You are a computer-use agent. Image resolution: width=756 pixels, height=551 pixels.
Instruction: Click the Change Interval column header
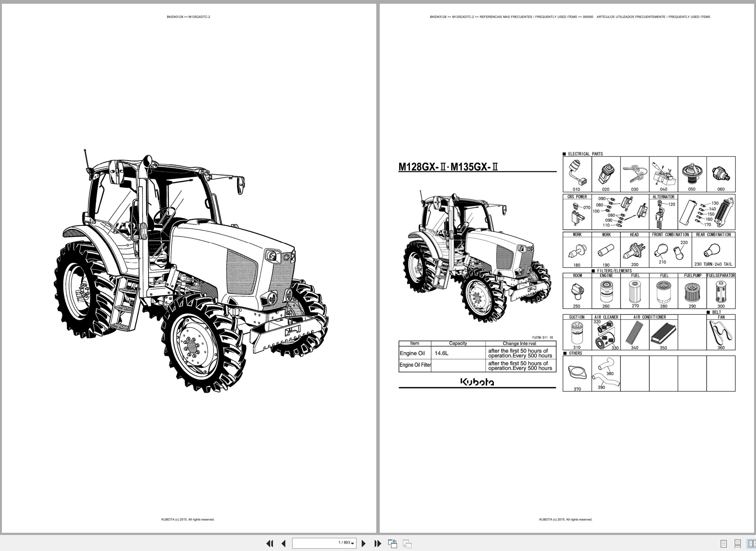tap(519, 343)
